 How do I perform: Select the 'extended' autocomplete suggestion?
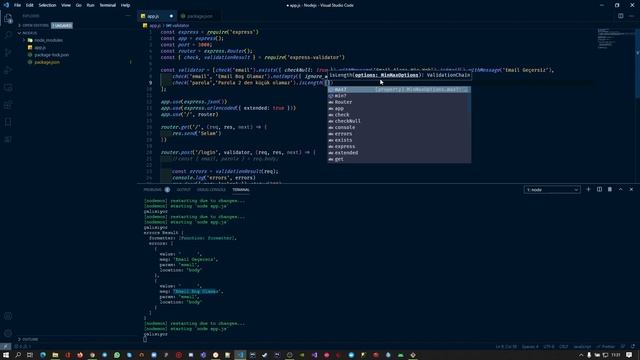pos(399,153)
